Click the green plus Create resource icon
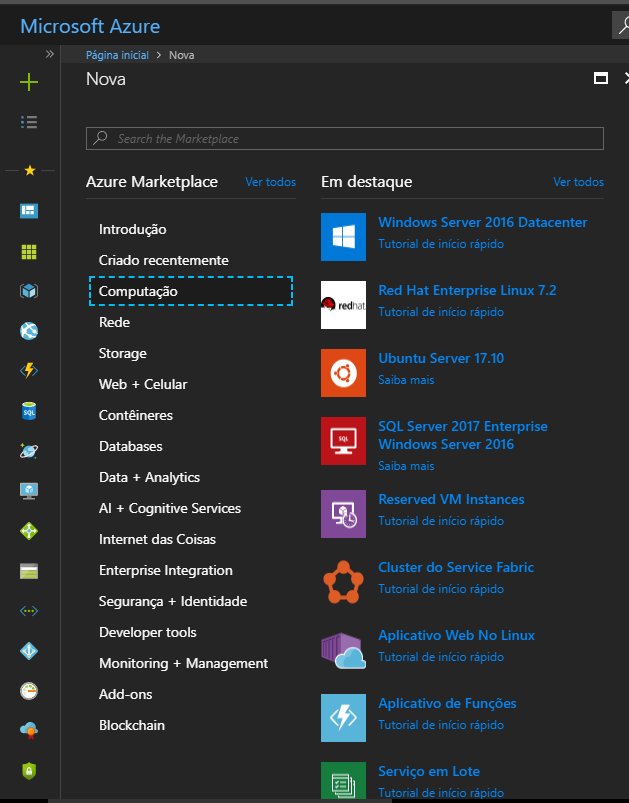This screenshot has height=803, width=629. coord(29,82)
